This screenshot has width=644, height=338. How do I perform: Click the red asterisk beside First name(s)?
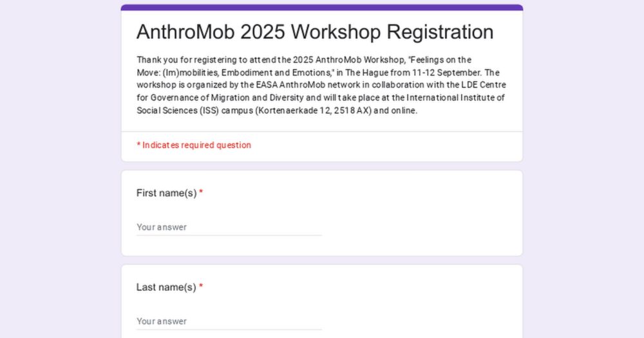pos(201,192)
